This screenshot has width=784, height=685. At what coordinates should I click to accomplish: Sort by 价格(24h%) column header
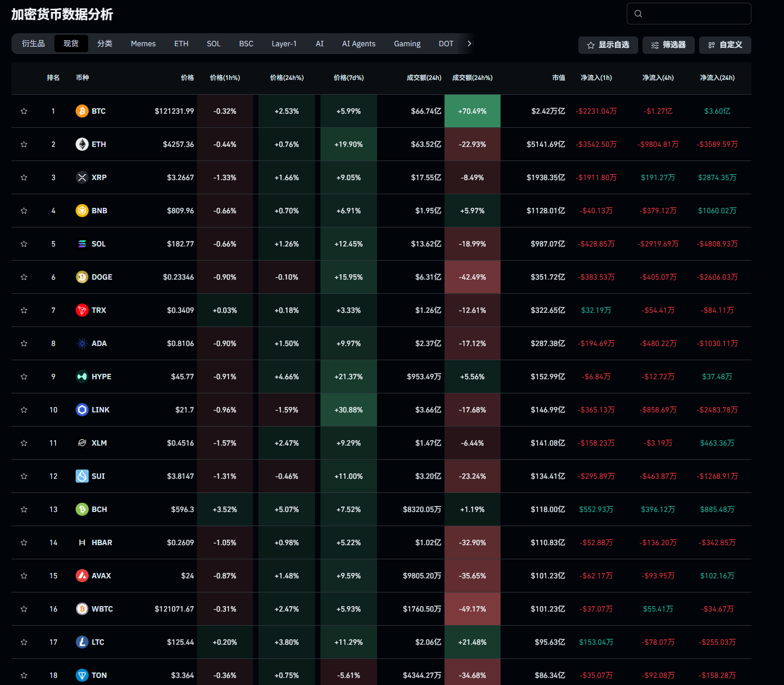pos(287,78)
